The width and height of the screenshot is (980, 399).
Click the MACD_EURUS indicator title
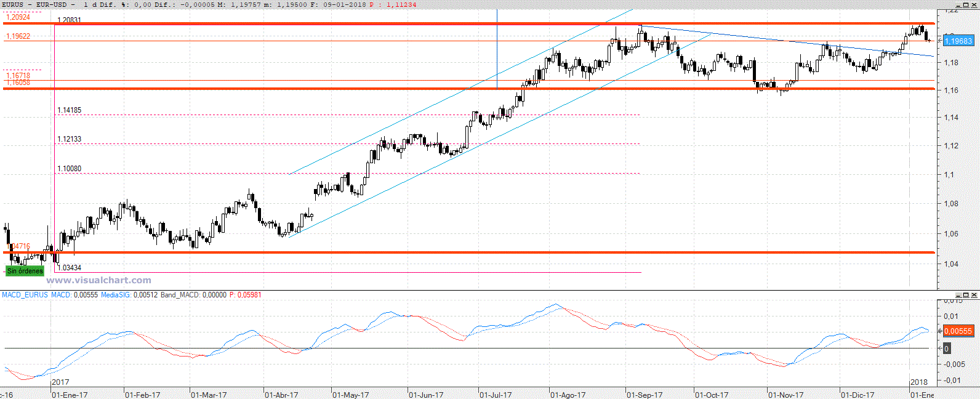(25, 295)
